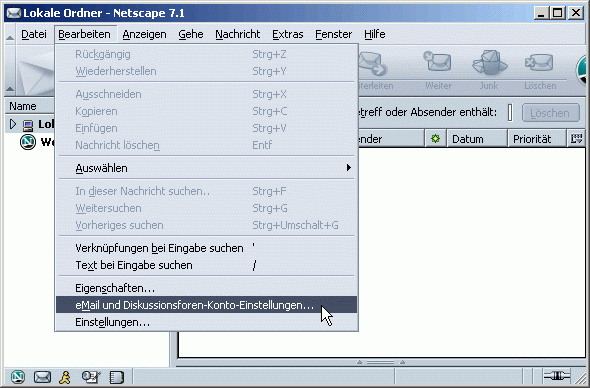Image resolution: width=590 pixels, height=388 pixels.
Task: Choose Verknüpfungen bei Eingabe suchen
Action: click(207, 248)
